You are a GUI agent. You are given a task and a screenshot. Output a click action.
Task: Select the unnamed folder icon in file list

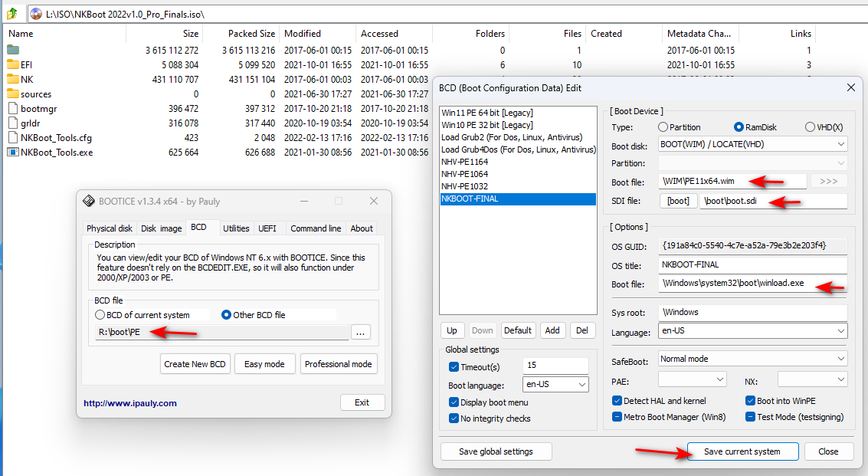click(13, 50)
